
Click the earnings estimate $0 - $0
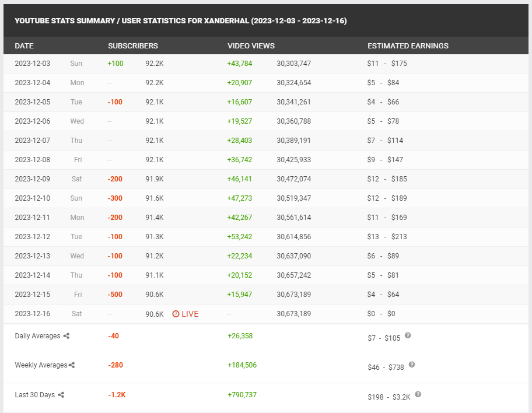point(381,314)
